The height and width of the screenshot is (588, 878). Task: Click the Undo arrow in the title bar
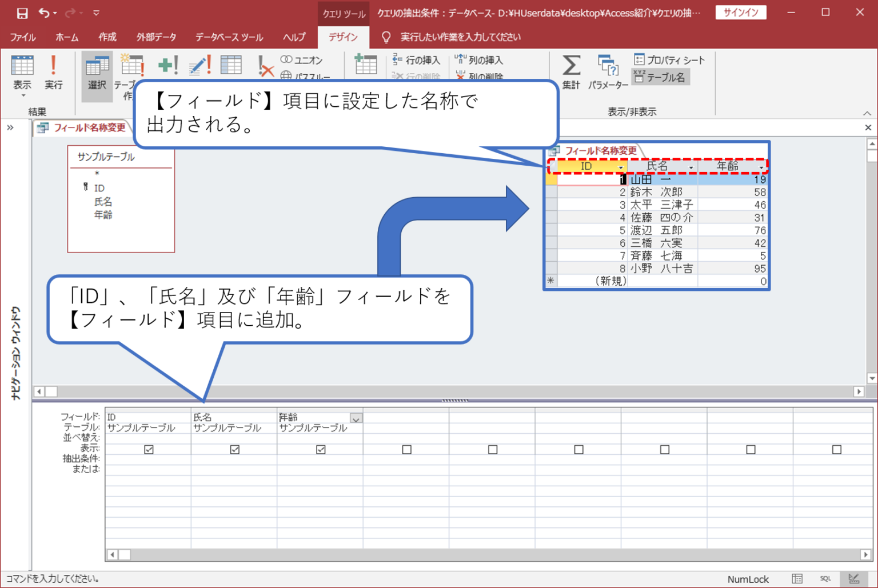43,13
